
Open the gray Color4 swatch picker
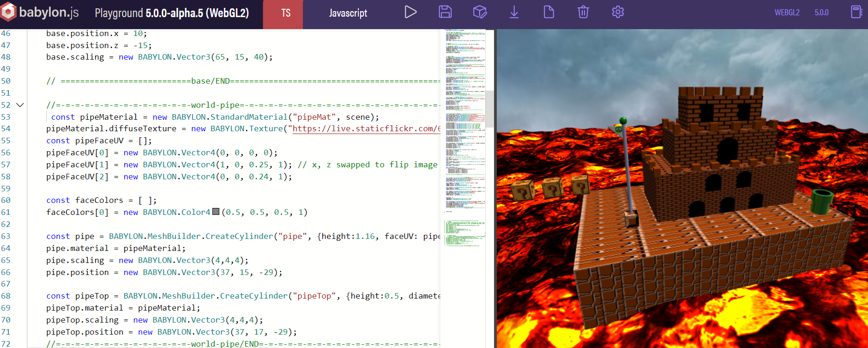216,212
